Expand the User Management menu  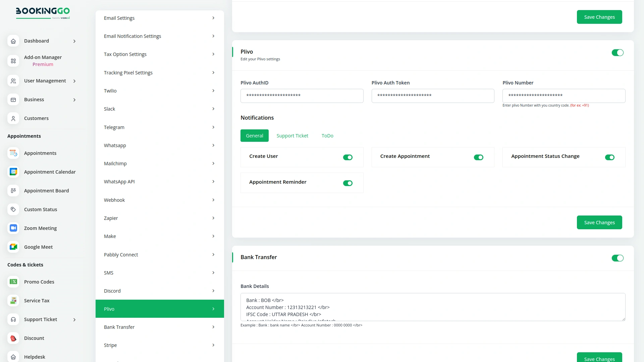[45, 80]
